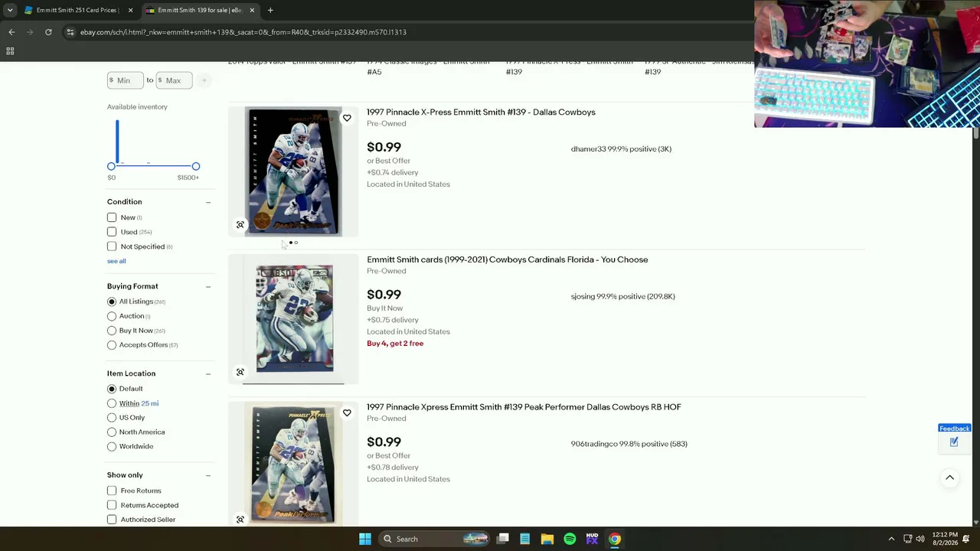Watch the Peak Performer RB HOF listing

tap(347, 413)
